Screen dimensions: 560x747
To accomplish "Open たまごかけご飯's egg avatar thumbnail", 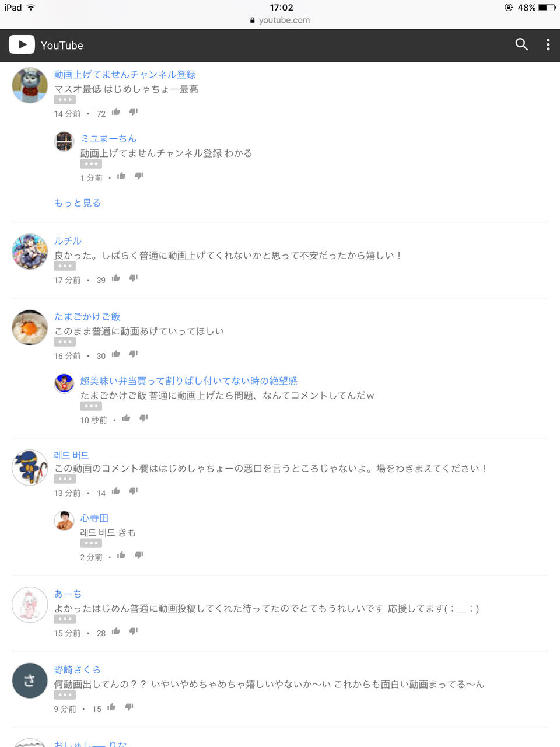I will click(x=30, y=327).
